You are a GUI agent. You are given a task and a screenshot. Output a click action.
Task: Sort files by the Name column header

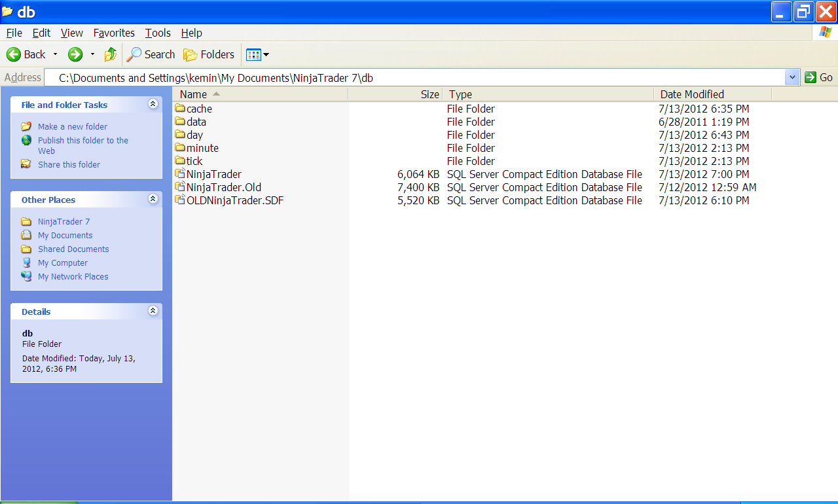click(x=261, y=94)
